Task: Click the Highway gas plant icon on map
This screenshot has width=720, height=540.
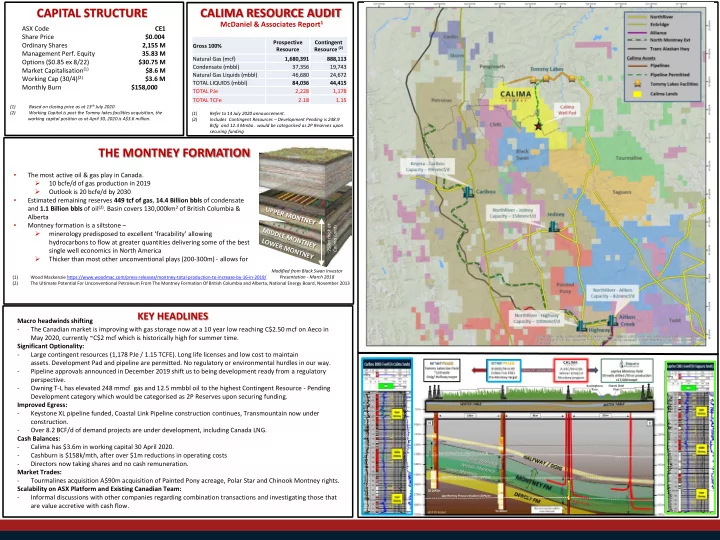Action: click(x=582, y=326)
